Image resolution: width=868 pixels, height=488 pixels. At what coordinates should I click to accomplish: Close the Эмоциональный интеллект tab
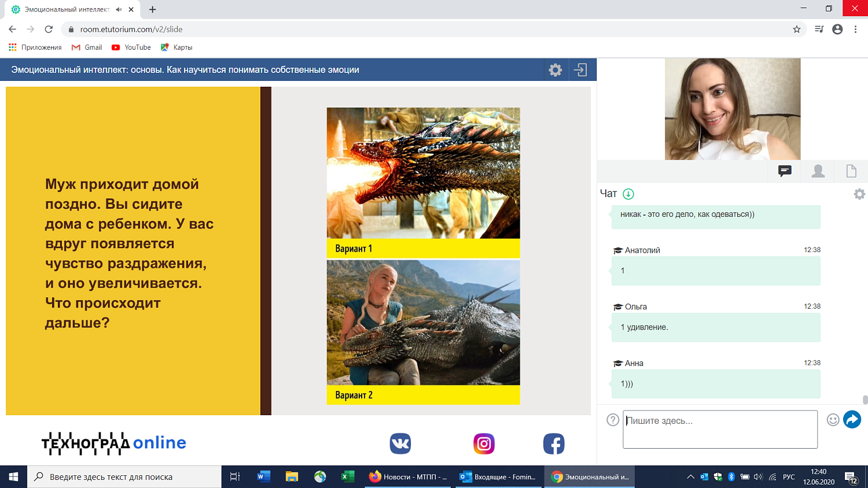(x=131, y=9)
